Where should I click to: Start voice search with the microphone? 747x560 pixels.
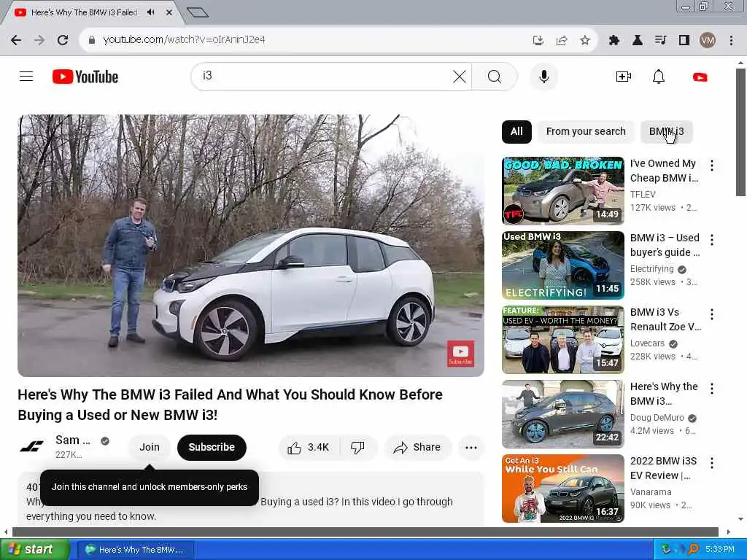543,76
